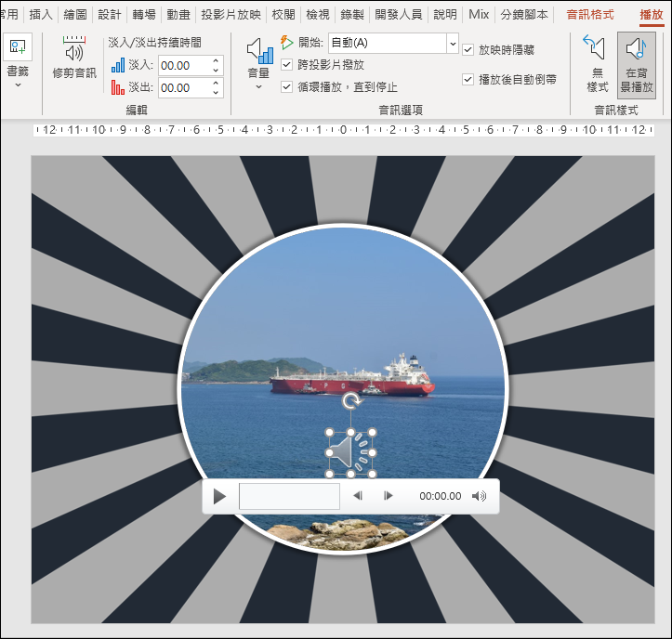Select the 播放 ribbon tab
Viewport: 672px width, 639px height.
pyautogui.click(x=652, y=15)
